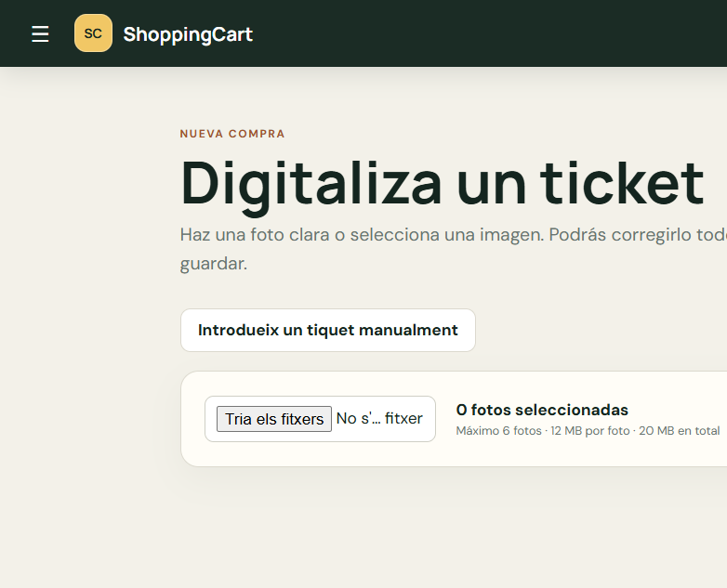Click the yellow SC logo badge
This screenshot has width=727, height=588.
coord(93,33)
